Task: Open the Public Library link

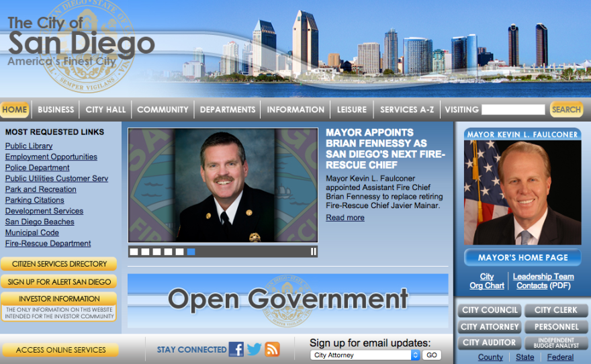Action: (x=29, y=146)
